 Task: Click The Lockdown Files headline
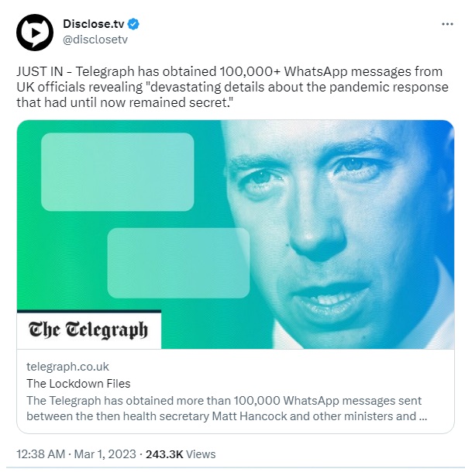tap(78, 384)
